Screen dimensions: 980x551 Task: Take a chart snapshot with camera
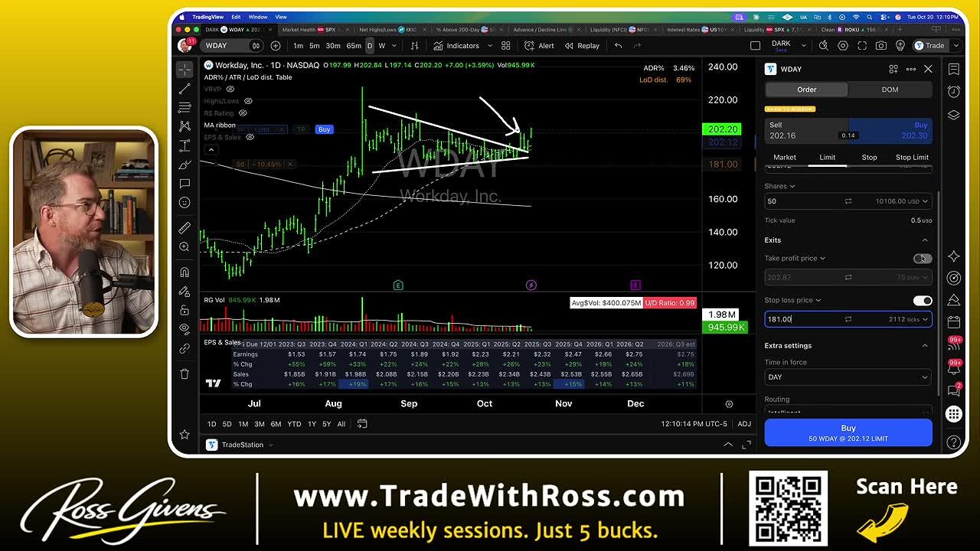click(x=881, y=46)
